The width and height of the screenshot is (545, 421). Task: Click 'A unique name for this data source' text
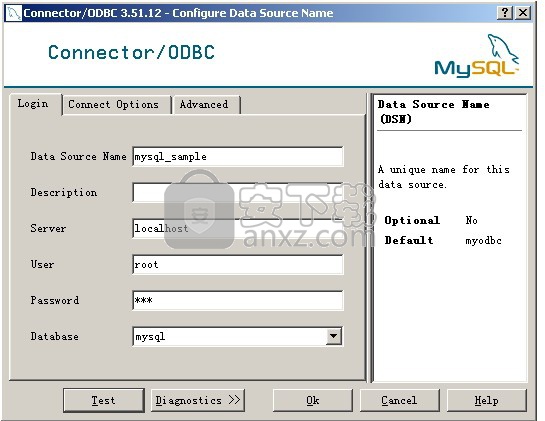[x=444, y=177]
